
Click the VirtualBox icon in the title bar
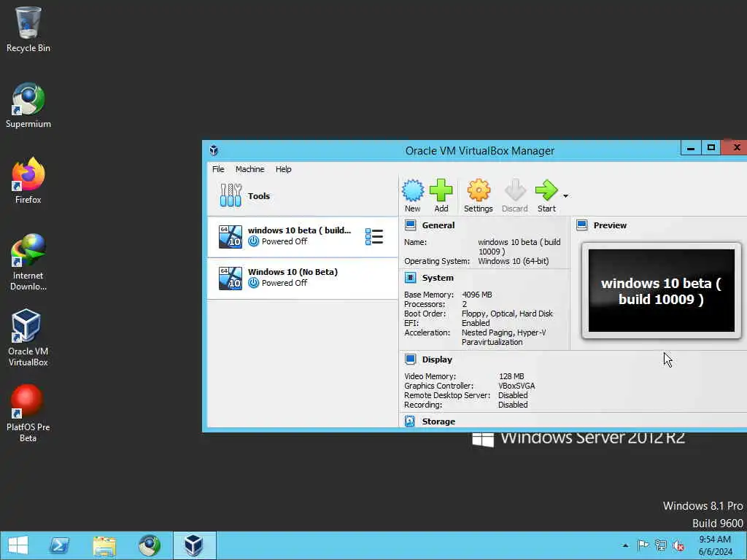(214, 150)
